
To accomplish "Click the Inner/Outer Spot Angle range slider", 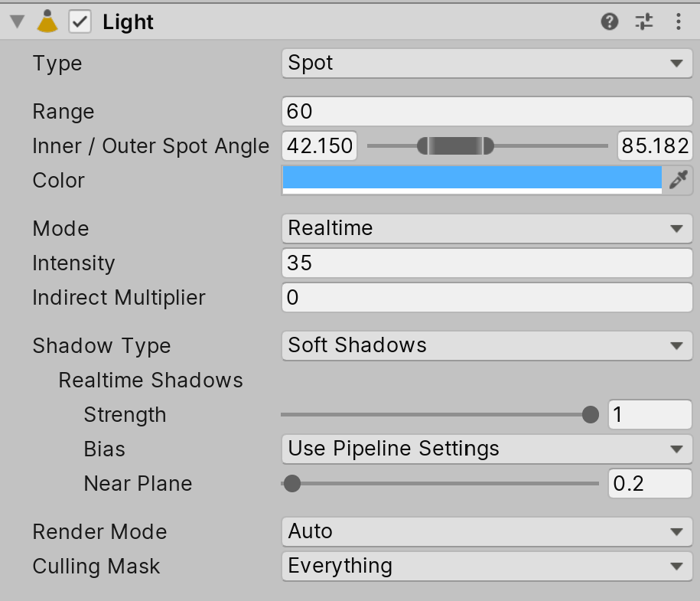I will click(455, 145).
